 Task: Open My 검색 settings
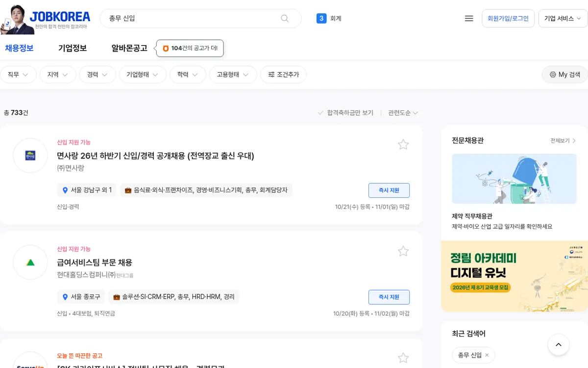click(x=564, y=75)
